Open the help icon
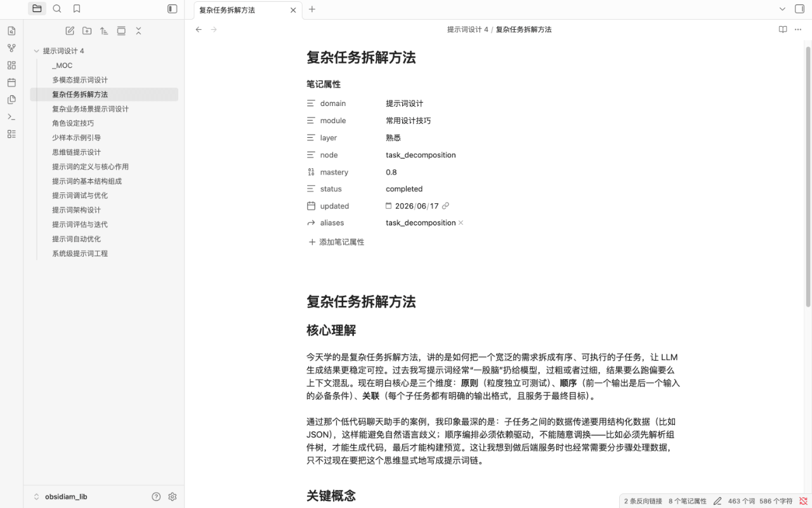 [156, 497]
